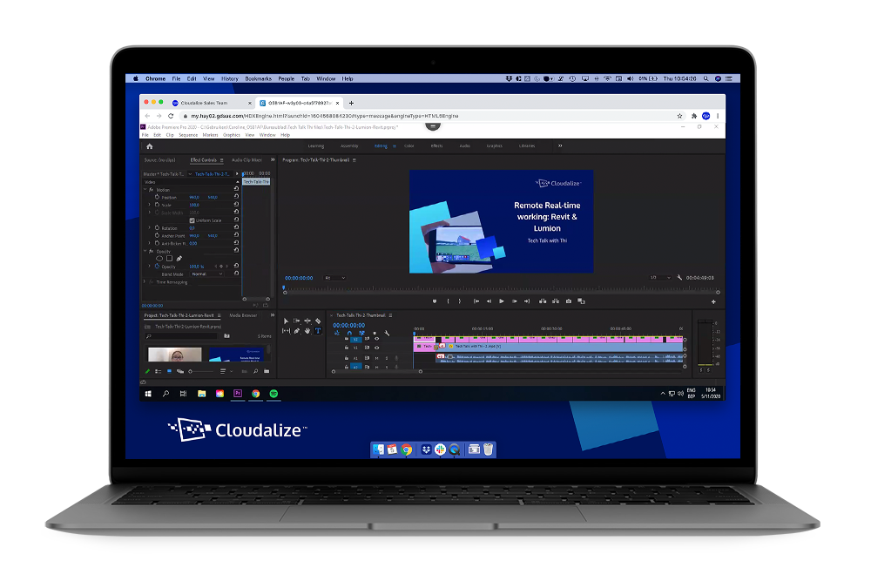Select the Track Select Forward tool

click(x=297, y=321)
